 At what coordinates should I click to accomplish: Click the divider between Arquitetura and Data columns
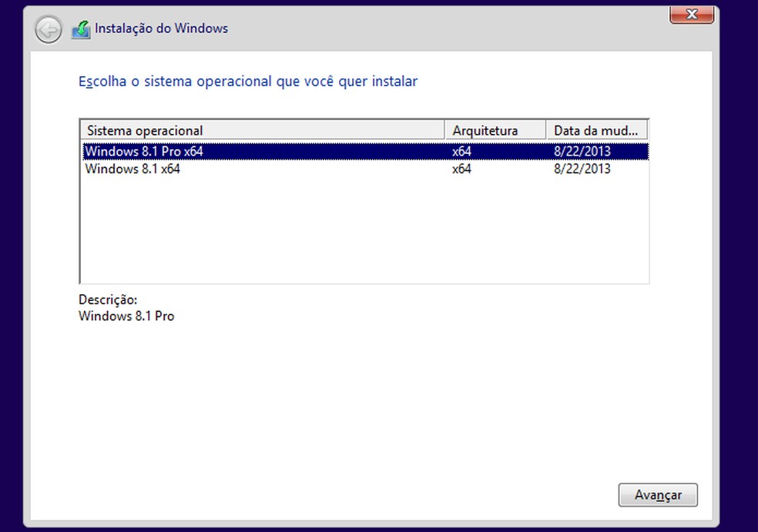click(545, 129)
